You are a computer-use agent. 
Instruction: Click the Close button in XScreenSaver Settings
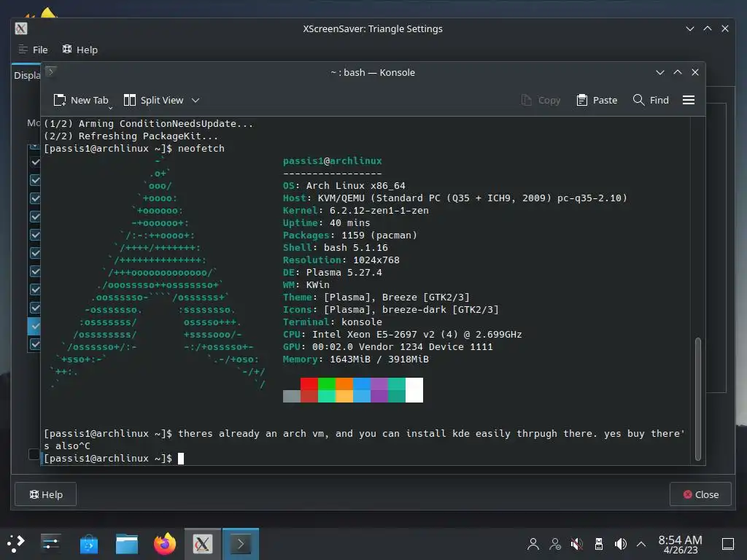[700, 494]
